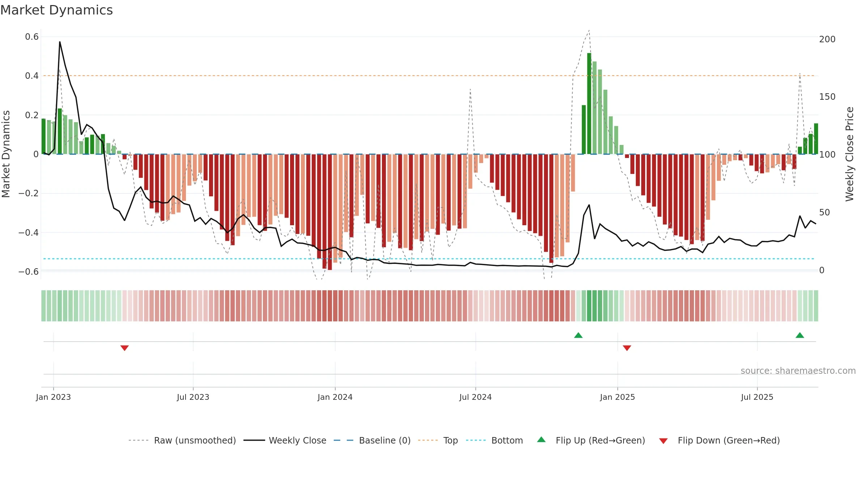Click the Market Dynamics chart title
Image resolution: width=868 pixels, height=488 pixels.
click(56, 10)
